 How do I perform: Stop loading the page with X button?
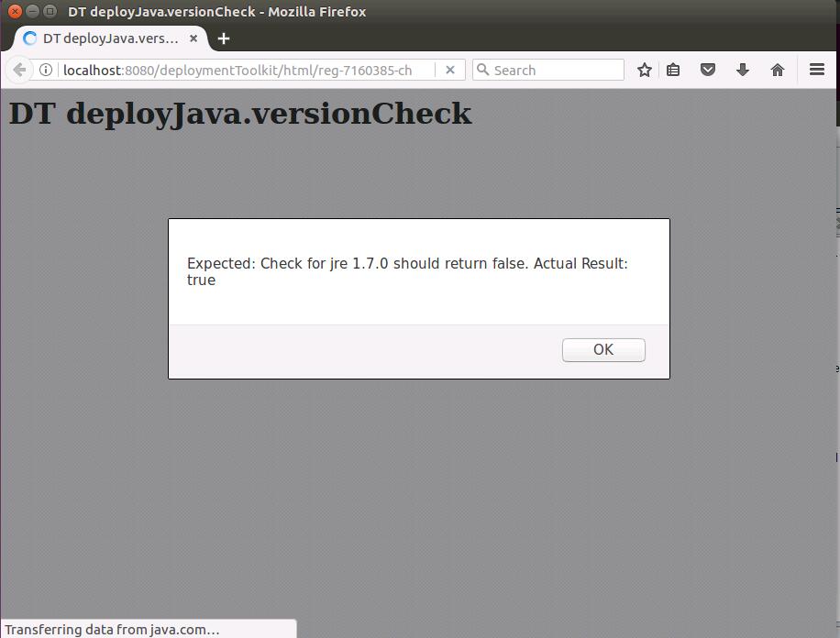point(450,70)
